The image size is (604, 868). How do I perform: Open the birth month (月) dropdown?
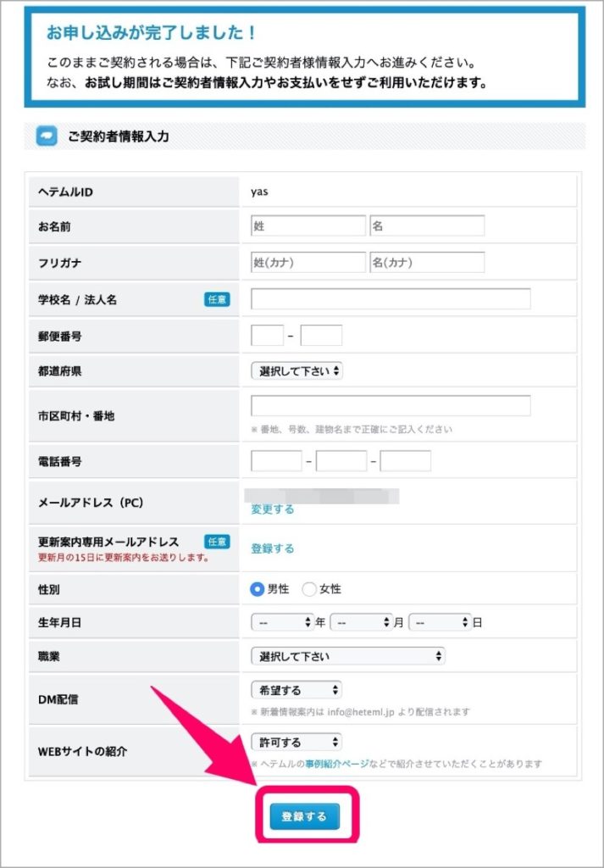361,623
